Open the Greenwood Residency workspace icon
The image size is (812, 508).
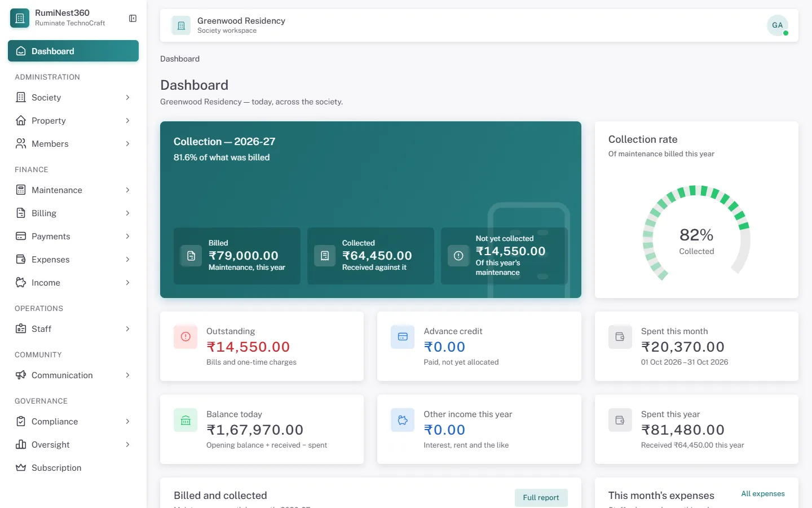tap(181, 25)
